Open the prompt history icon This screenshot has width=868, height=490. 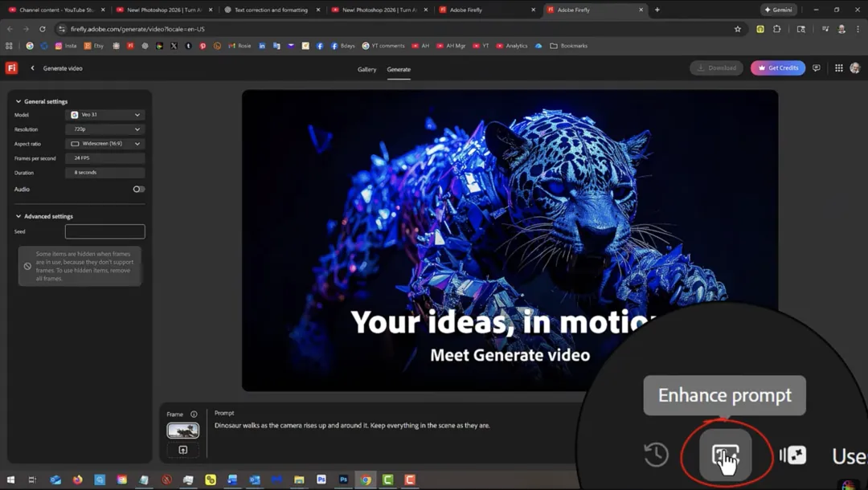tap(656, 454)
